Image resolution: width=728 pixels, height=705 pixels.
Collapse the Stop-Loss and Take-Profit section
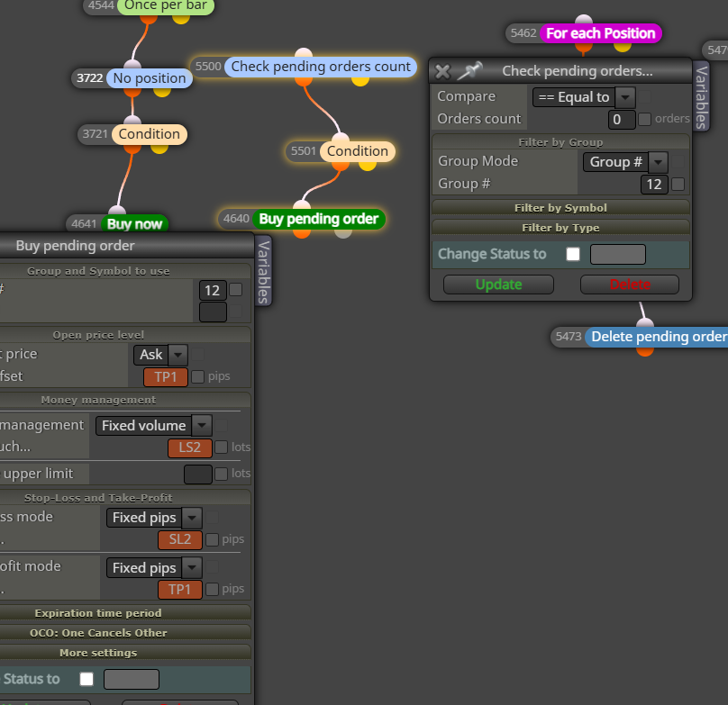pos(125,498)
